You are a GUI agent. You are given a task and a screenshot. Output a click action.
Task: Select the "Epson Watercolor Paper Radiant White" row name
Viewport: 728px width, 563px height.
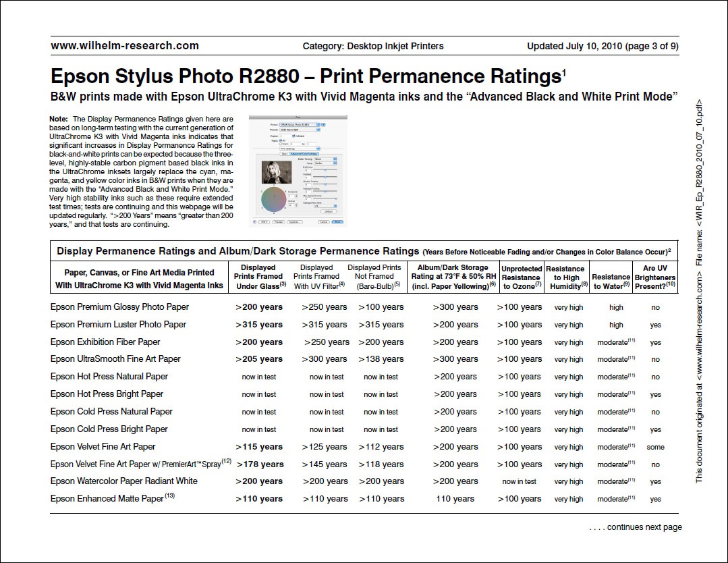[x=124, y=481]
